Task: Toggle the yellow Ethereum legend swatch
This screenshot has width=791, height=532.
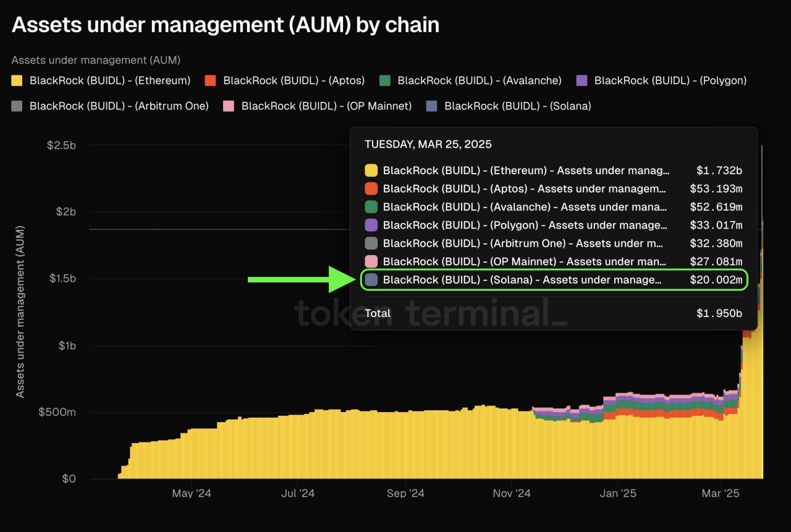Action: coord(17,80)
